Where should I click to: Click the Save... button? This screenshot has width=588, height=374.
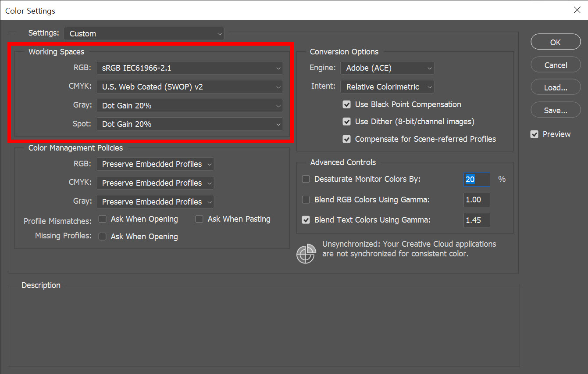[x=556, y=111]
